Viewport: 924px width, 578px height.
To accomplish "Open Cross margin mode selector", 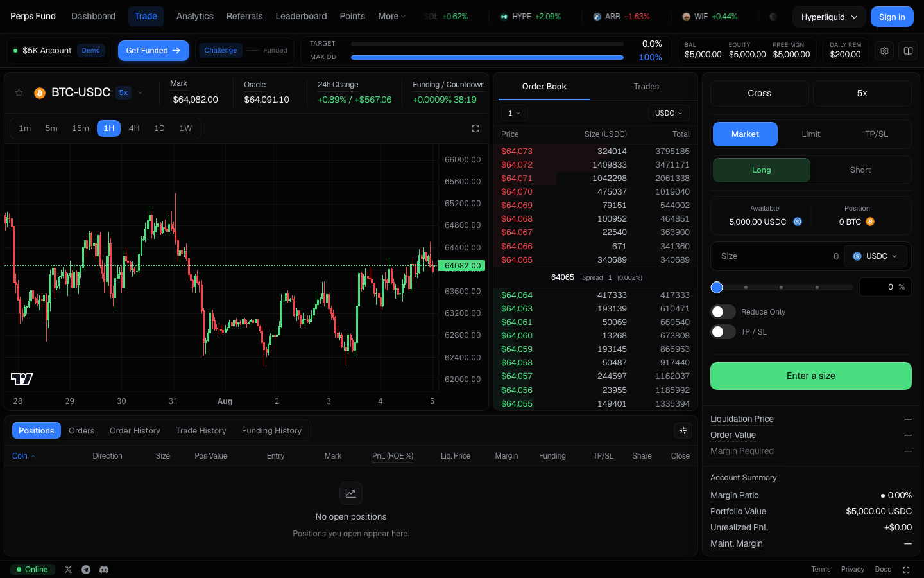I will [760, 94].
